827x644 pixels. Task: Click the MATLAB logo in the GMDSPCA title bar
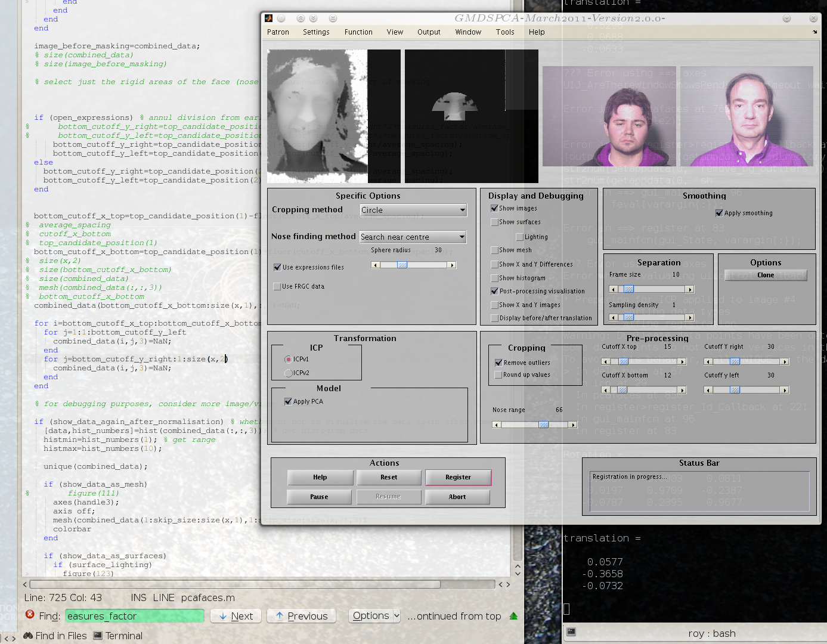pos(268,18)
